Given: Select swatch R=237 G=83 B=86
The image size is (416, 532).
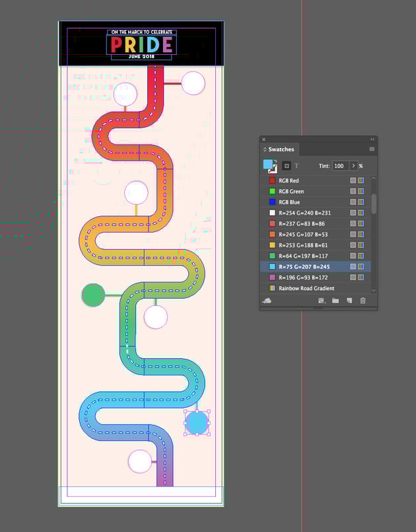Looking at the screenshot, I should click(316, 223).
